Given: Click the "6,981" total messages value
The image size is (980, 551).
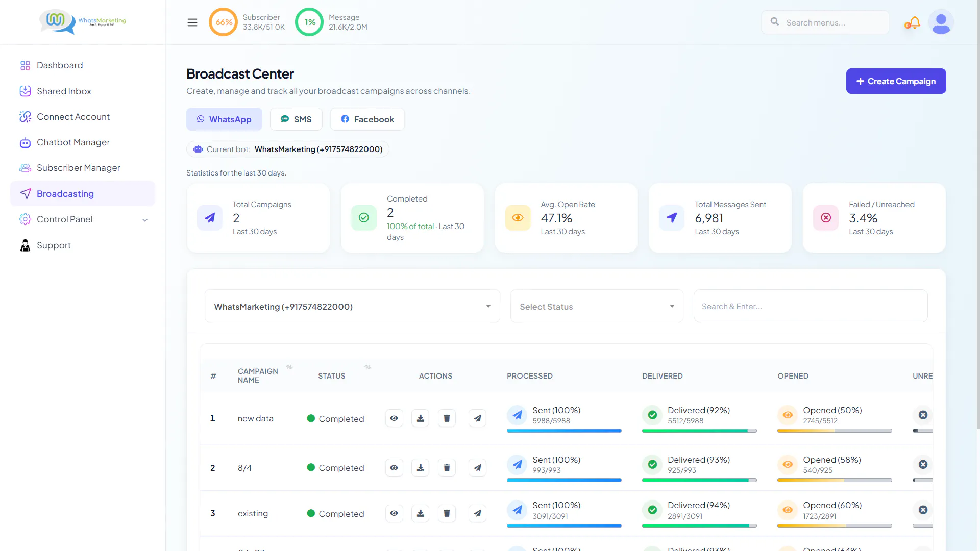Looking at the screenshot, I should click(709, 218).
